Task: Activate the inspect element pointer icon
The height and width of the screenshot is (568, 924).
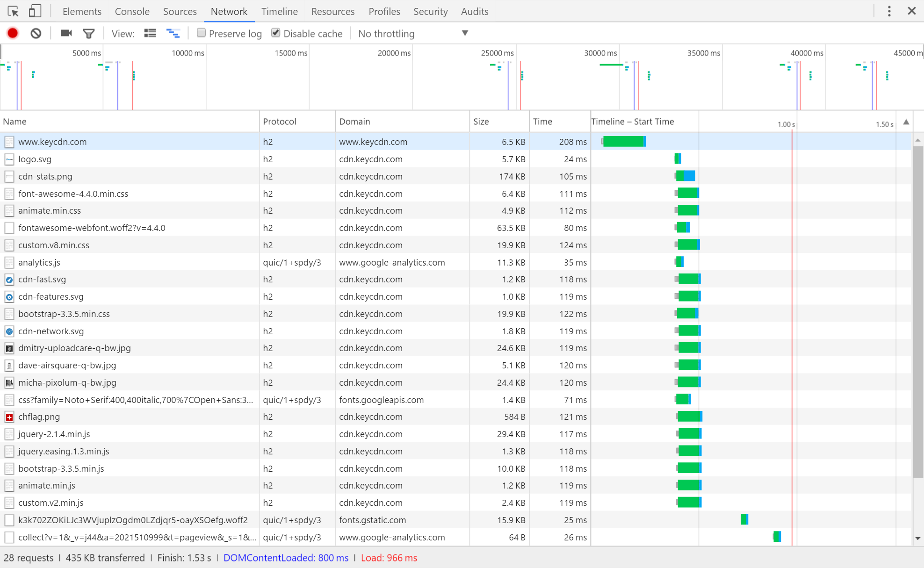Action: (13, 11)
